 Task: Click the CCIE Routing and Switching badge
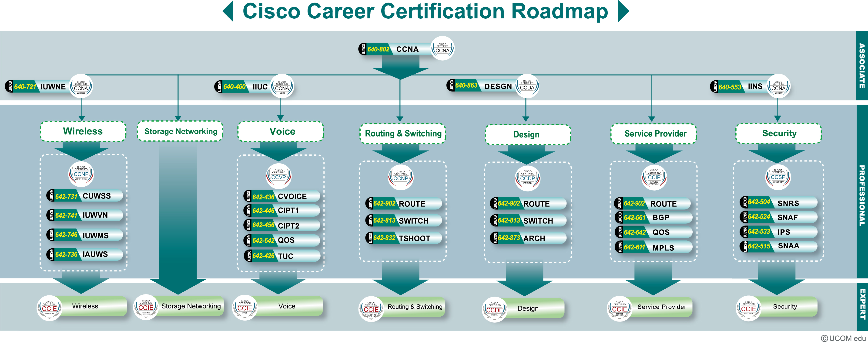[x=371, y=309]
